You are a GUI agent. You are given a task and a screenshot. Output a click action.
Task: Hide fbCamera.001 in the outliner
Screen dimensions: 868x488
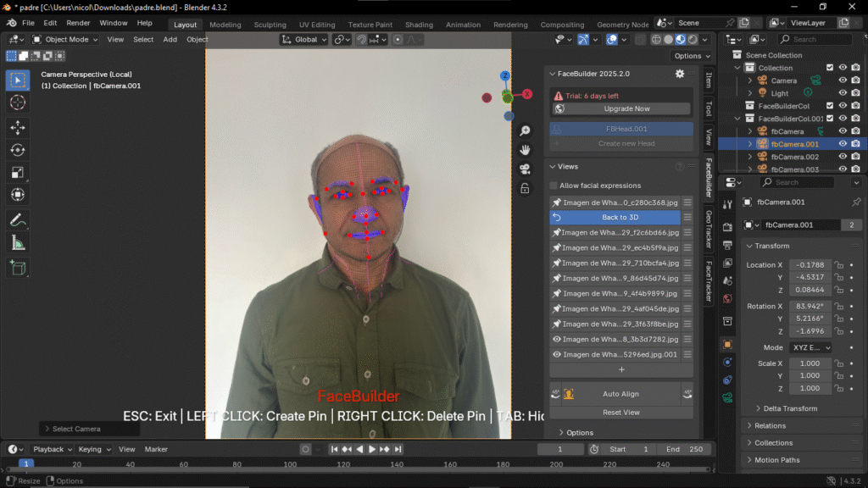coord(843,144)
